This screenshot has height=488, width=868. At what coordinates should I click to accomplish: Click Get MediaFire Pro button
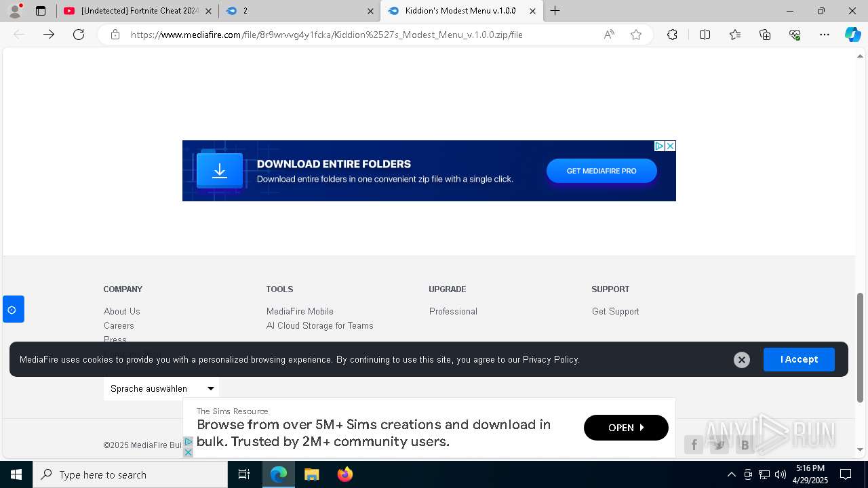point(601,171)
